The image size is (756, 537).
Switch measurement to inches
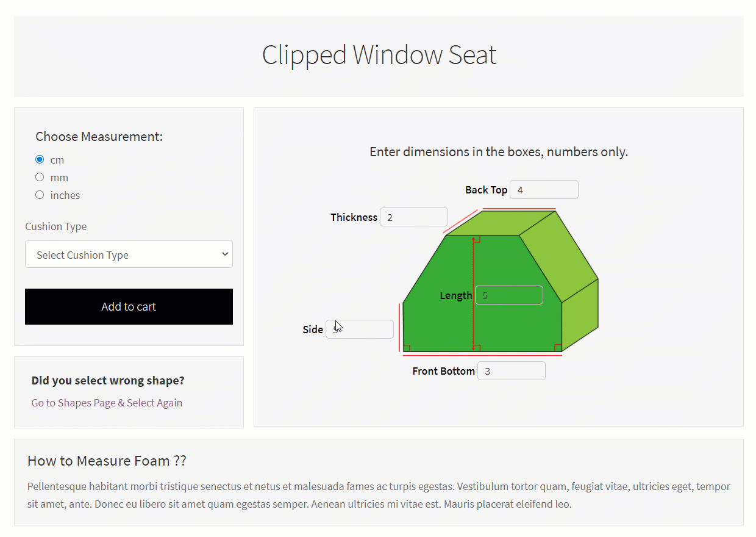coord(40,195)
